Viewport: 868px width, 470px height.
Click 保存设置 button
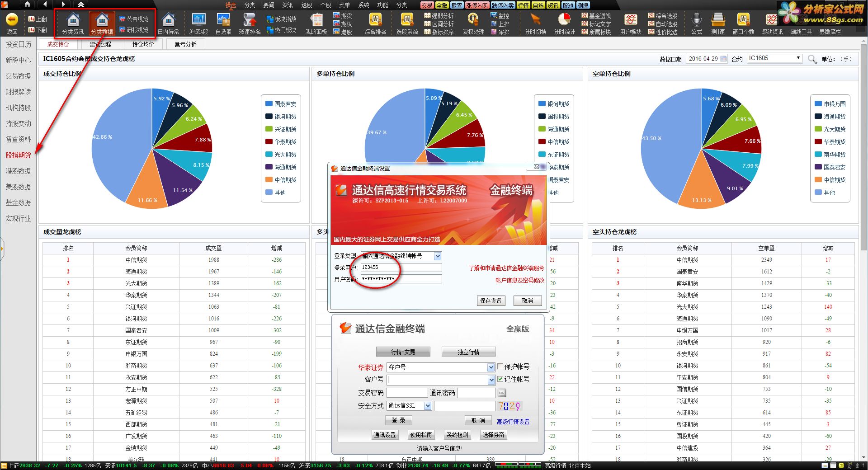(x=491, y=301)
